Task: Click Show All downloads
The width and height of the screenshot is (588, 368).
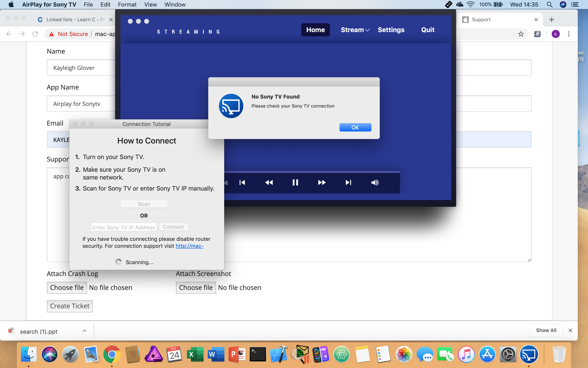Action: click(x=546, y=330)
